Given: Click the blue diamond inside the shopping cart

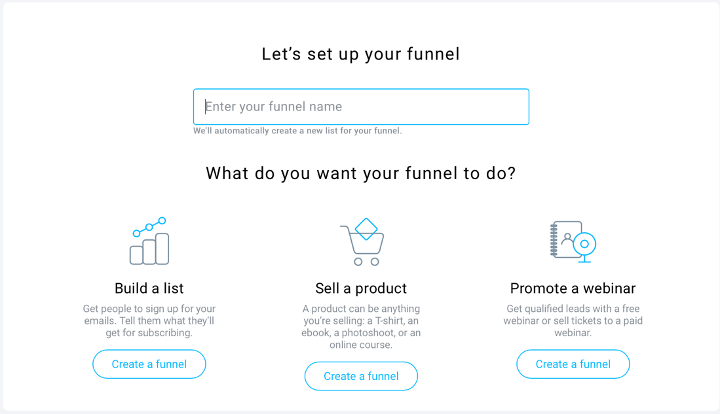Looking at the screenshot, I should (366, 229).
